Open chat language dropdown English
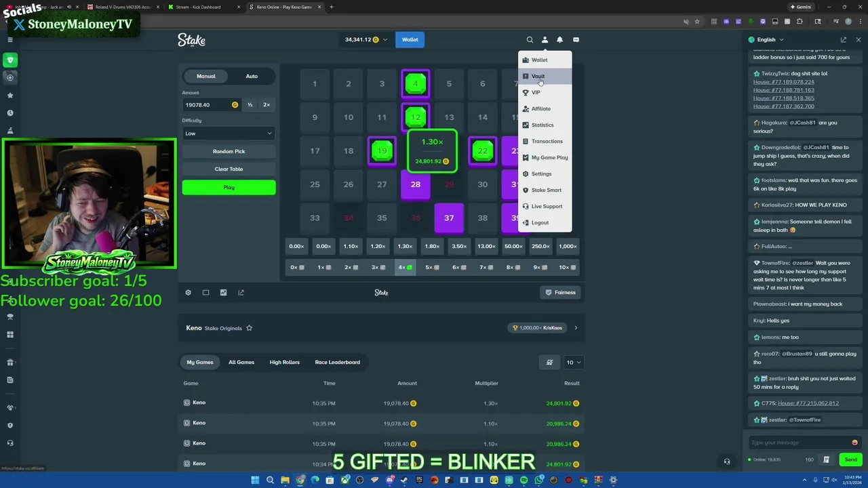The image size is (868, 488). click(x=770, y=40)
